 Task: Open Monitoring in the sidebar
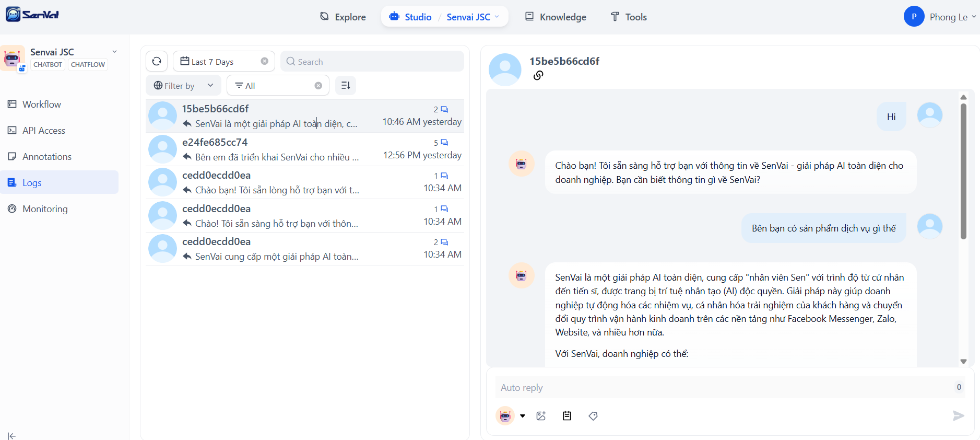click(x=45, y=209)
